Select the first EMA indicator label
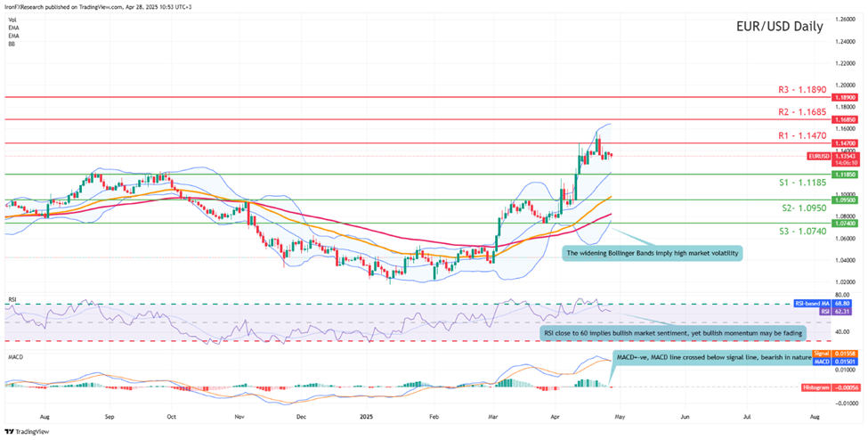 [x=12, y=29]
